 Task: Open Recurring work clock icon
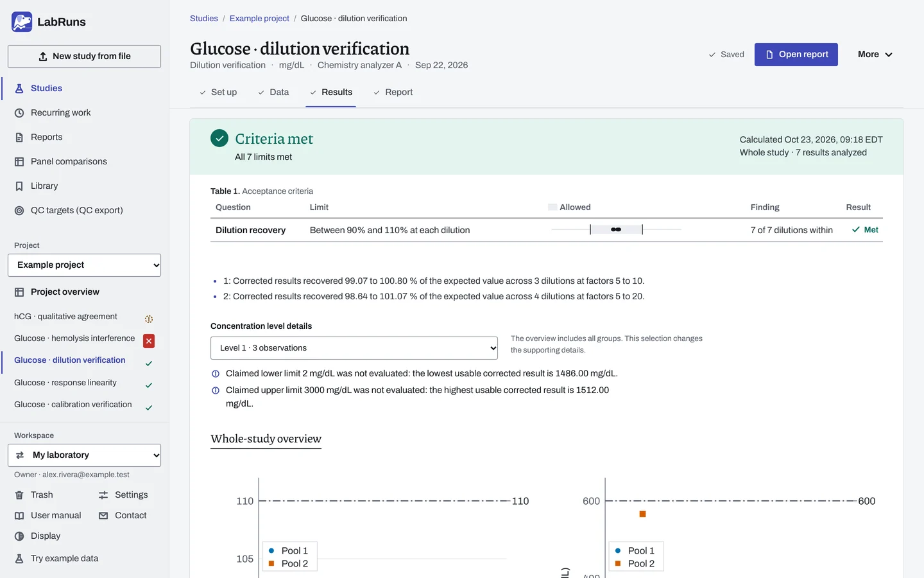click(x=19, y=113)
